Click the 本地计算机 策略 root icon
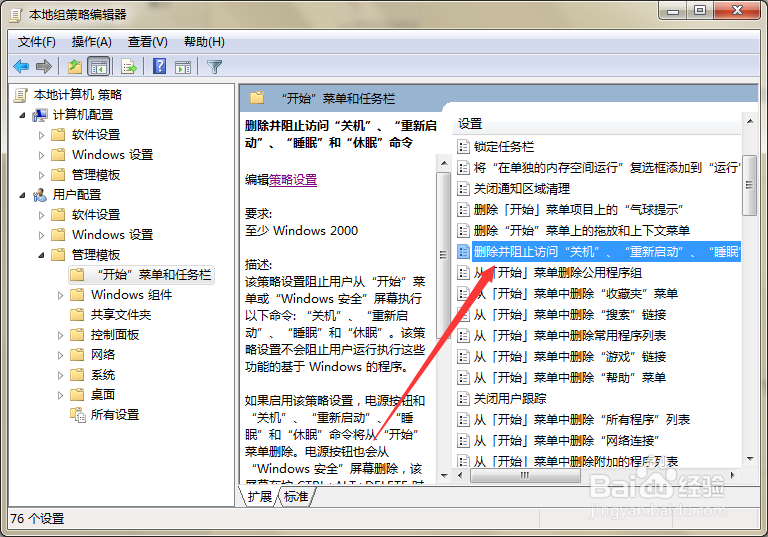Viewport: 768px width, 537px height. [21, 95]
